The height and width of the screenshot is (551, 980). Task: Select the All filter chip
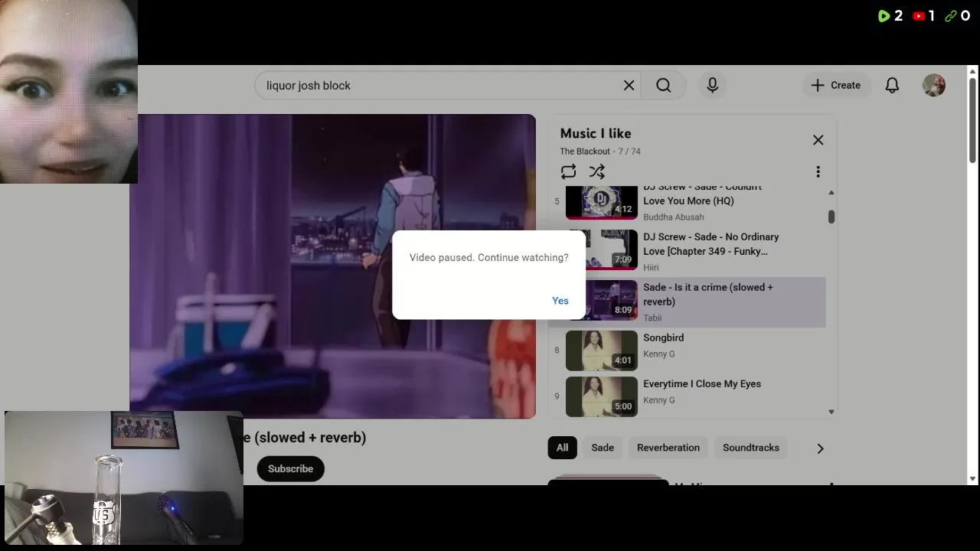562,448
